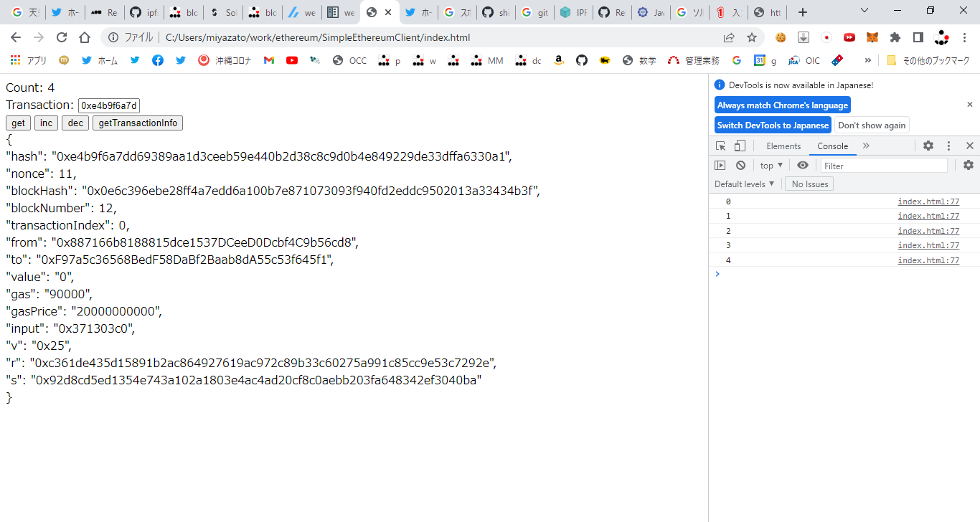Screen dimensions: 980x522
Task: Switch to the Elements tab
Action: 783,146
